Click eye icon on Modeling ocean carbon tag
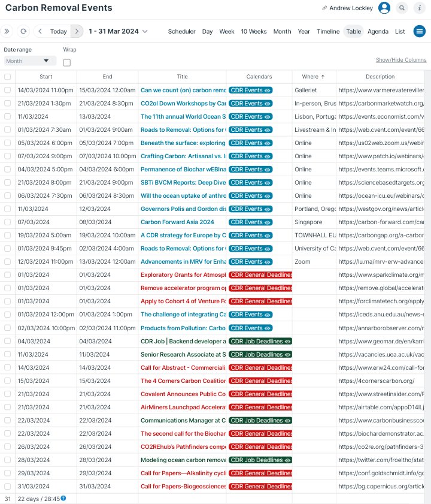 [287, 460]
